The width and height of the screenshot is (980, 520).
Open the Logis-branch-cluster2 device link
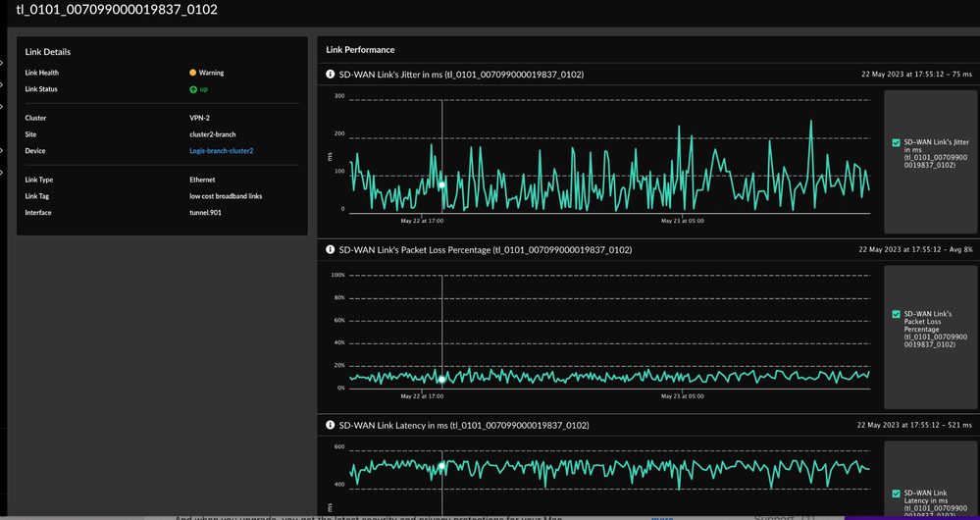click(x=221, y=151)
